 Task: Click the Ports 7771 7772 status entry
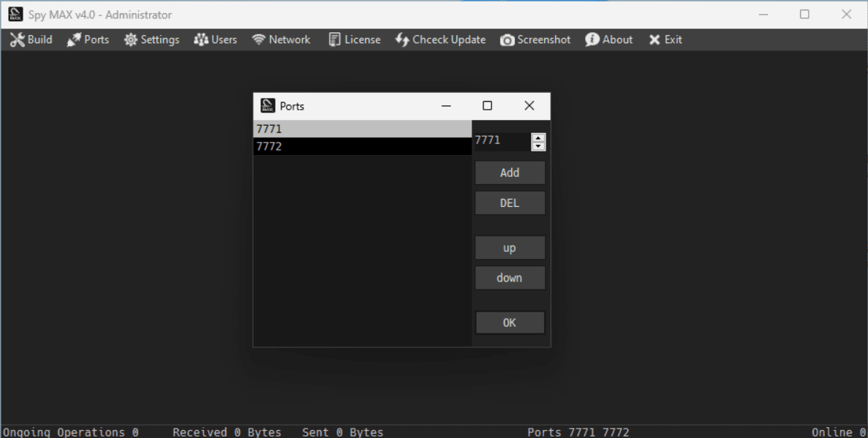(x=578, y=432)
